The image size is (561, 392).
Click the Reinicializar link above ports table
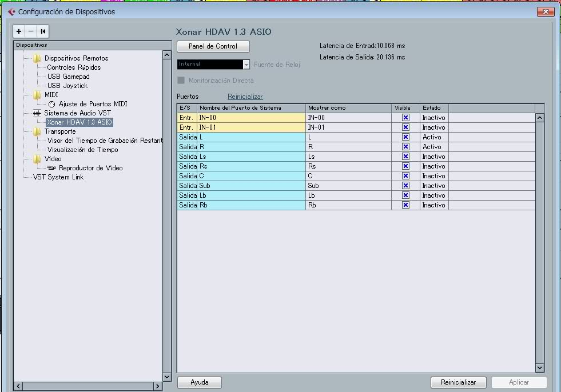coord(245,97)
